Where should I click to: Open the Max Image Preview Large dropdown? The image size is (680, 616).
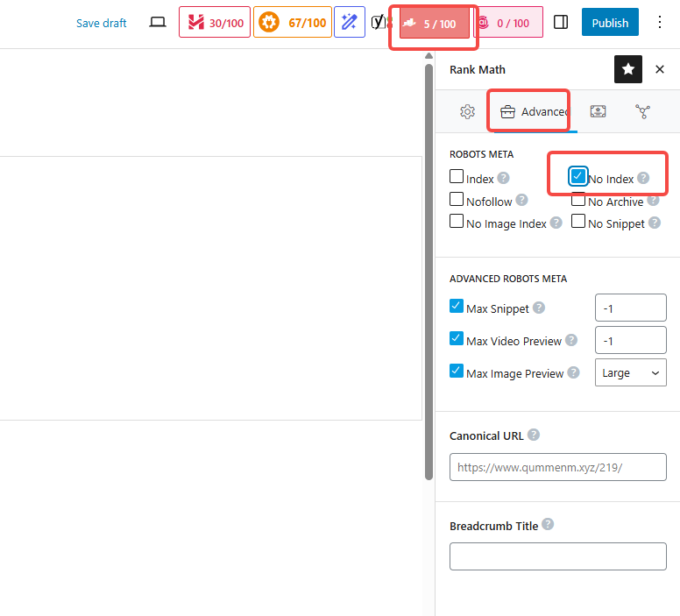(630, 372)
